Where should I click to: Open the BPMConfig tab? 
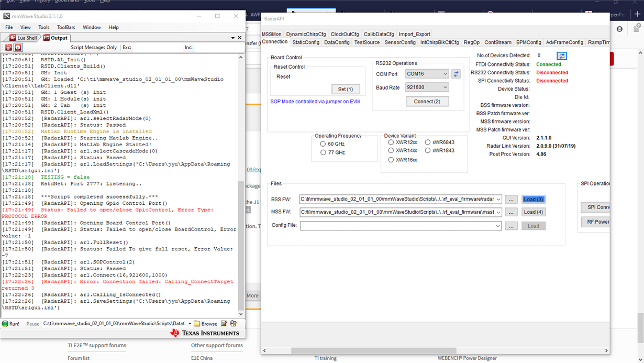pos(529,42)
